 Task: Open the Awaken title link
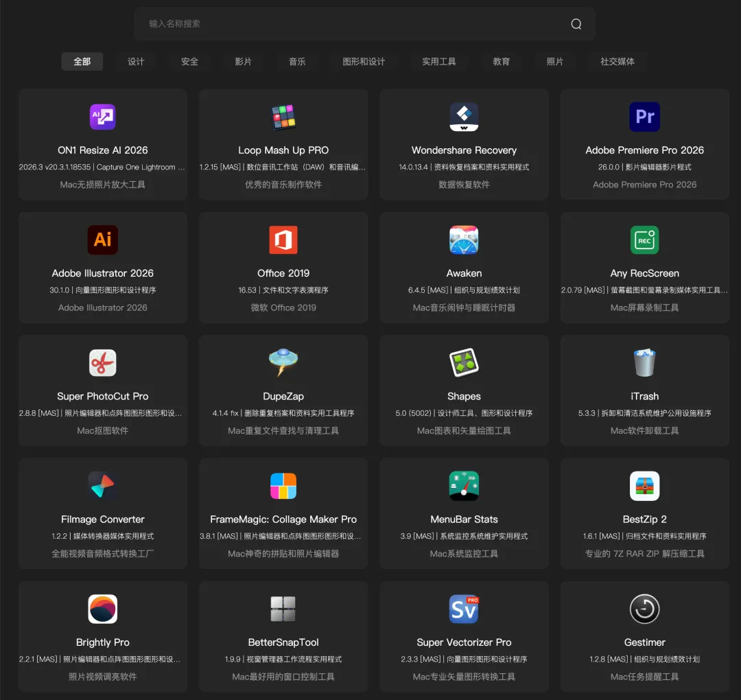point(464,273)
